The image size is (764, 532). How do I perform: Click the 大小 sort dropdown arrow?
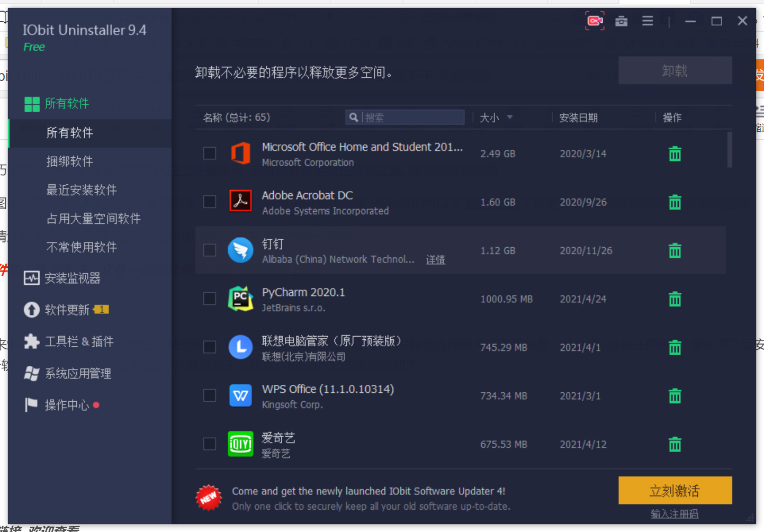510,118
